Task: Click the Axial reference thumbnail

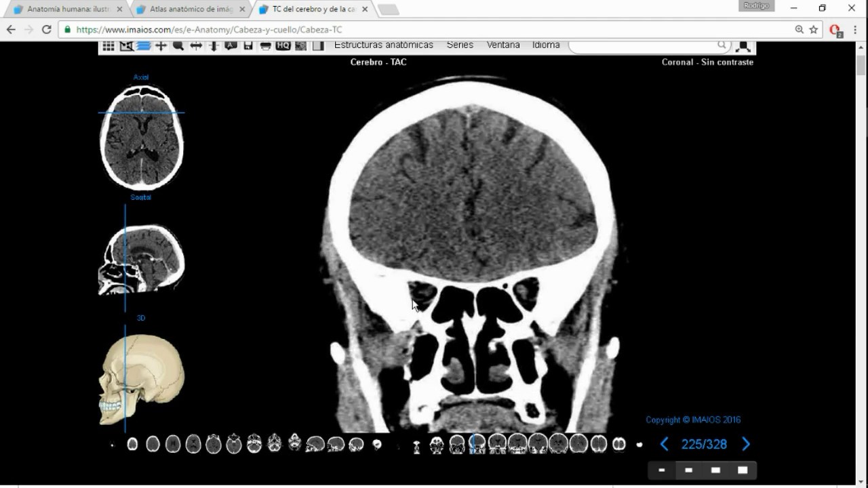Action: 142,137
